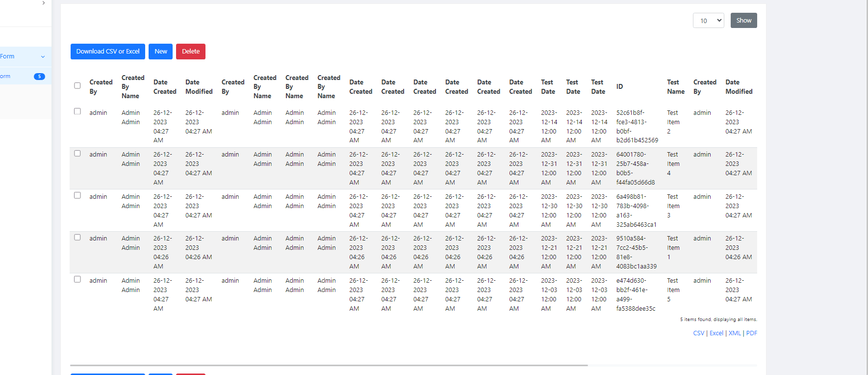Screen dimensions: 868x375
Task: Click the Test Item 5 name cell
Action: tap(673, 290)
